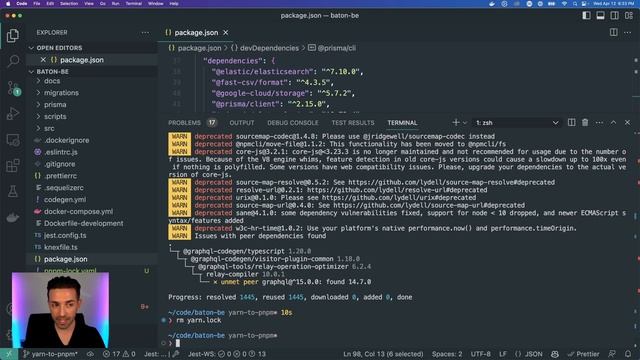The image size is (640, 360).
Task: Open Remote Explorer view in activity bar
Action: pos(13,140)
